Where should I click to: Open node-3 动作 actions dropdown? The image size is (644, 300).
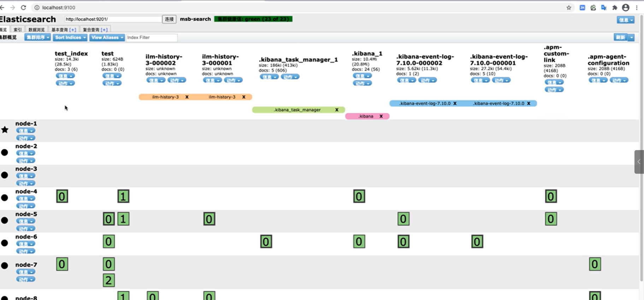tap(26, 183)
